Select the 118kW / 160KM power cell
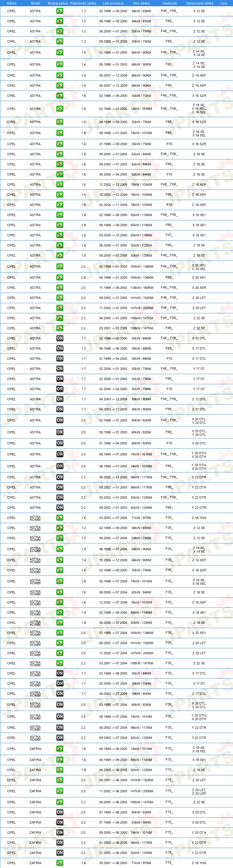This screenshot has width=233, height=868. [x=142, y=288]
